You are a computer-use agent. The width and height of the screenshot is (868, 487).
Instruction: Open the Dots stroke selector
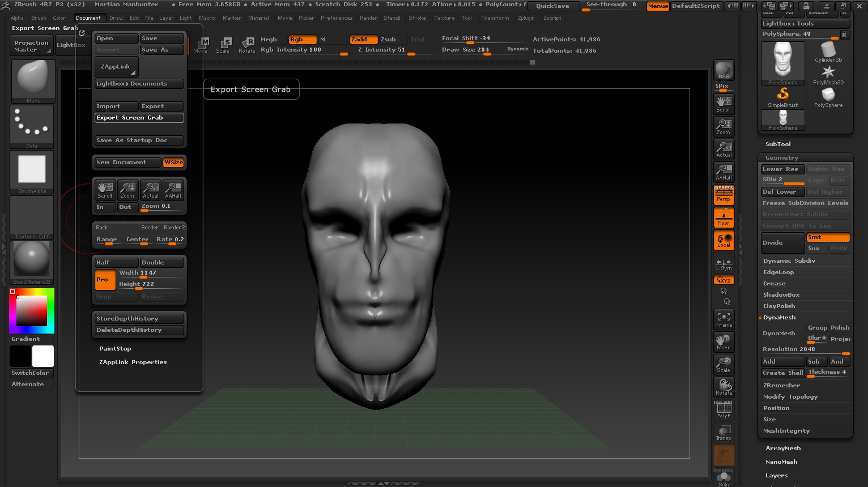coord(32,127)
